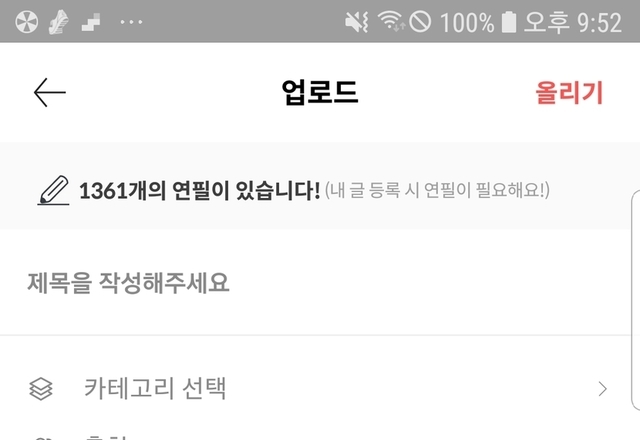The height and width of the screenshot is (440, 640).
Task: Focus the 제목을 작성해주세요 title field
Action: 320,282
